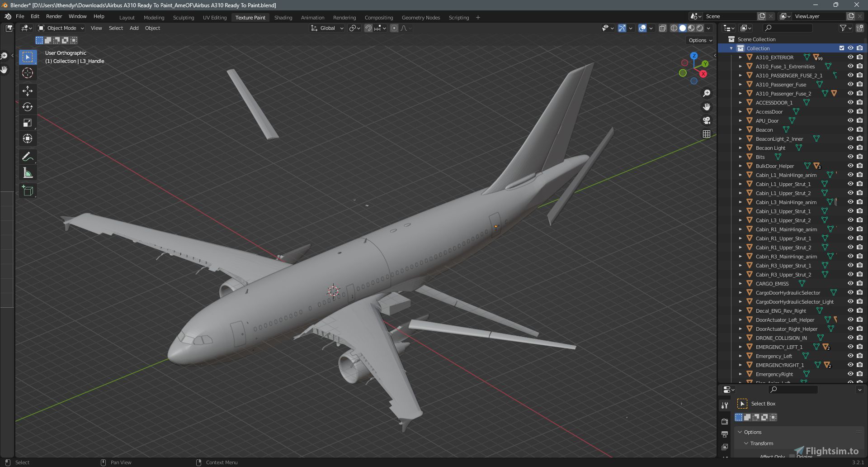Select the Annotate tool

pyautogui.click(x=28, y=157)
